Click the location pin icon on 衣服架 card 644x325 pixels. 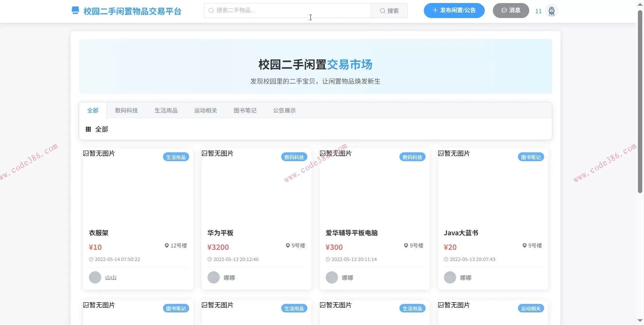pos(167,245)
